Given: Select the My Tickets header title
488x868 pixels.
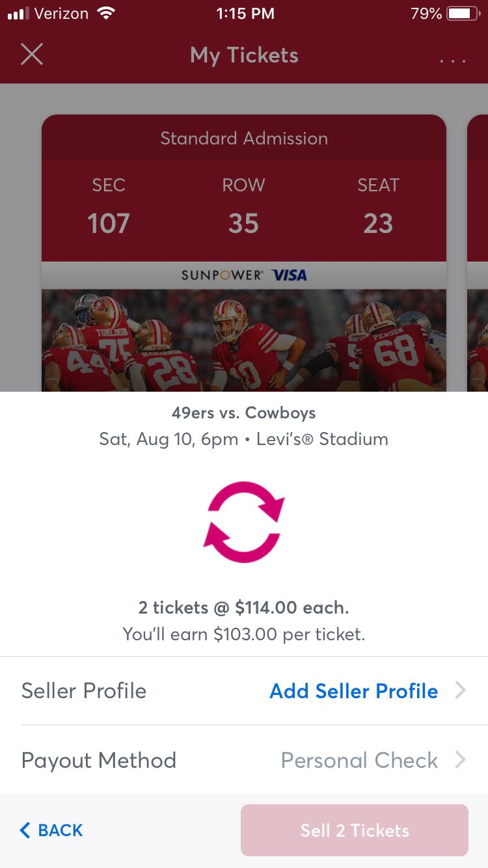Looking at the screenshot, I should tap(244, 55).
